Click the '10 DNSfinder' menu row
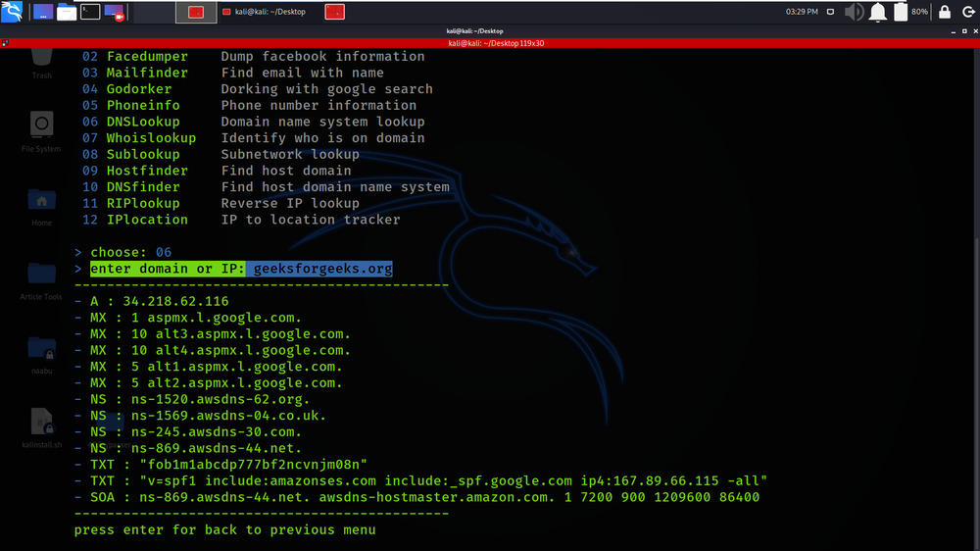Screen dimensions: 980x551 (266, 186)
